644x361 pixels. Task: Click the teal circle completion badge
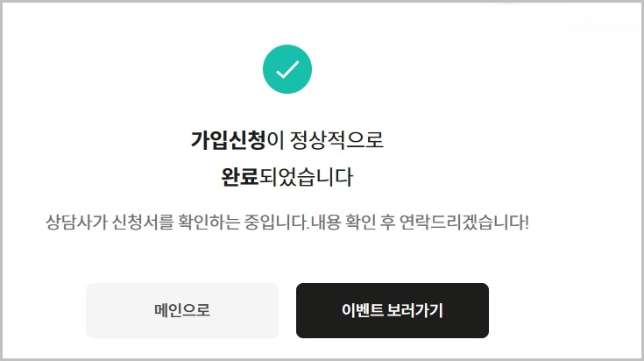[x=287, y=69]
